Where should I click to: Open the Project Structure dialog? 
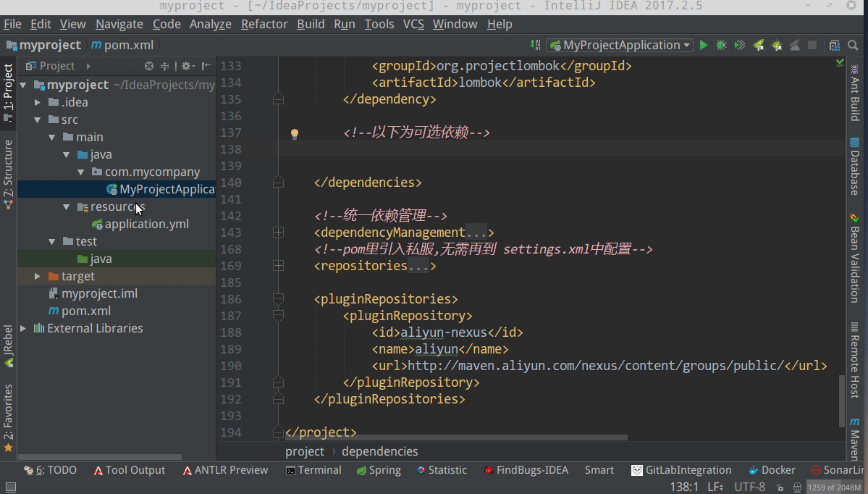point(834,46)
